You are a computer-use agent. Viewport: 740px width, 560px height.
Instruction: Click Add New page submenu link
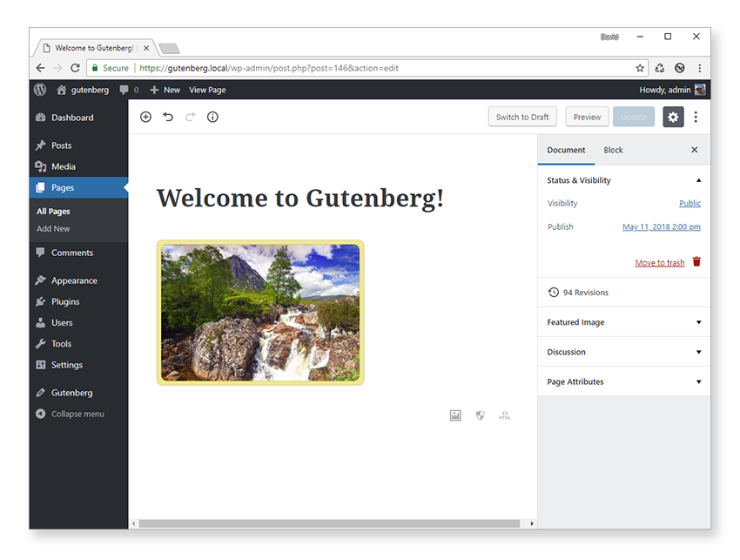[53, 228]
